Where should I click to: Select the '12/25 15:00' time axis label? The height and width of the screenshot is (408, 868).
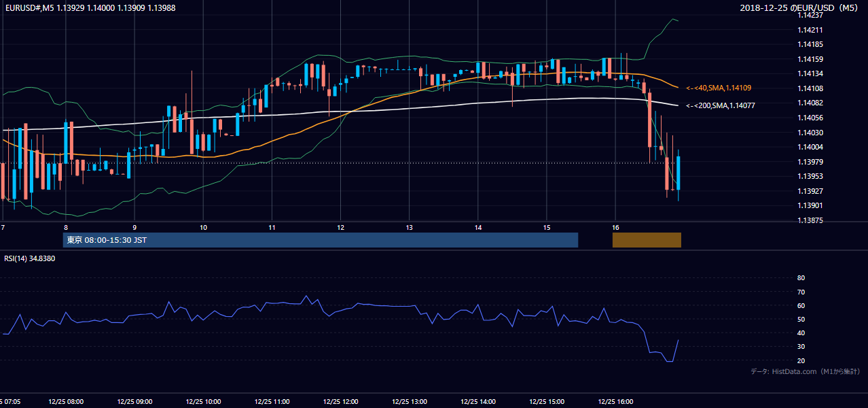[x=546, y=401]
